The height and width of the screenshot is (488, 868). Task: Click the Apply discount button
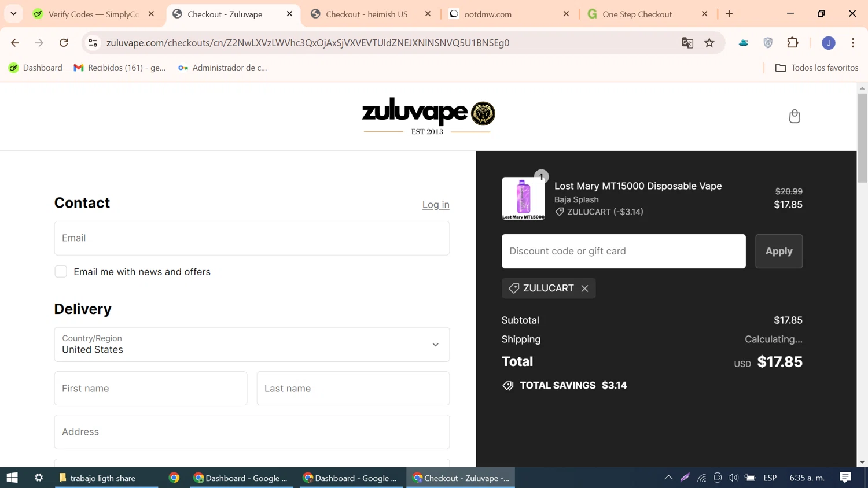779,251
